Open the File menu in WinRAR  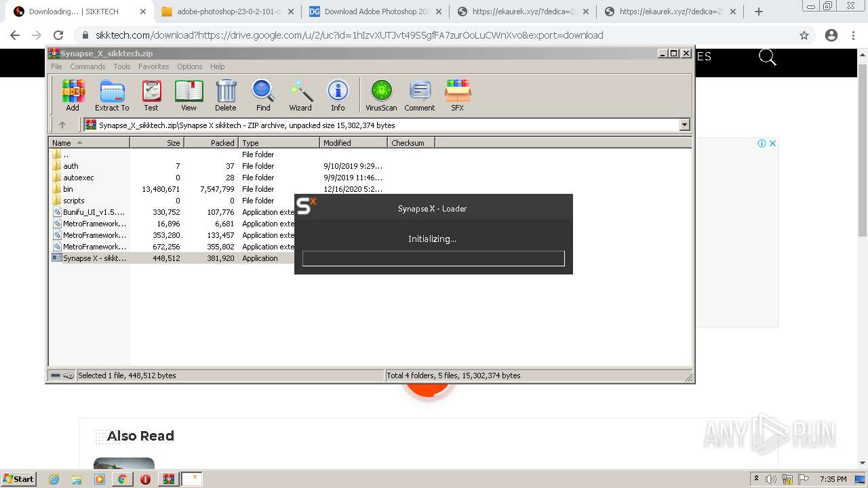[x=56, y=66]
